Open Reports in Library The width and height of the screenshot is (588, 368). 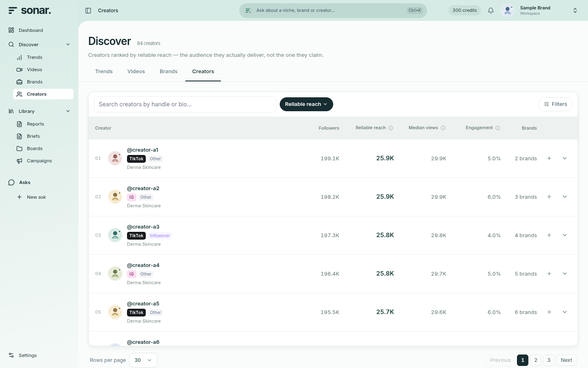point(43,124)
